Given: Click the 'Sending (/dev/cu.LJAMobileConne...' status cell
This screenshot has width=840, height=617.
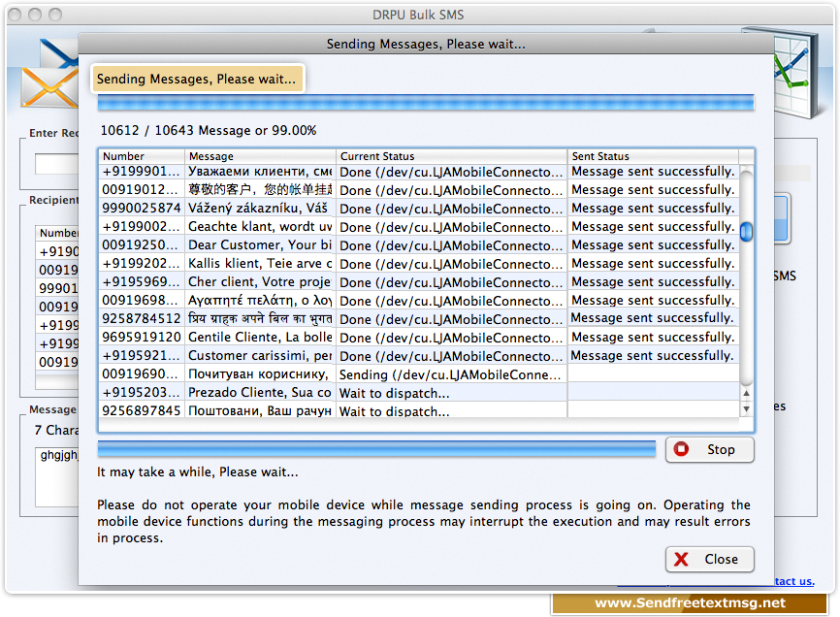Looking at the screenshot, I should [x=451, y=374].
